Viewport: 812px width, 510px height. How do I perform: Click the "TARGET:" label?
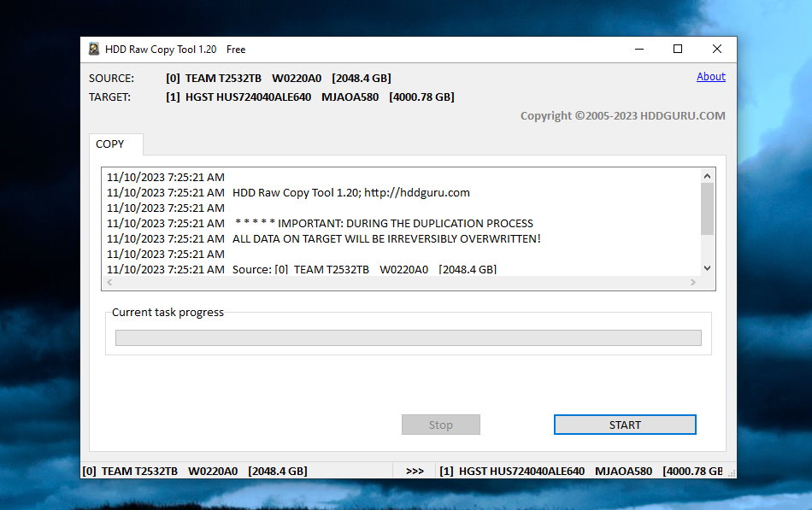(x=109, y=97)
